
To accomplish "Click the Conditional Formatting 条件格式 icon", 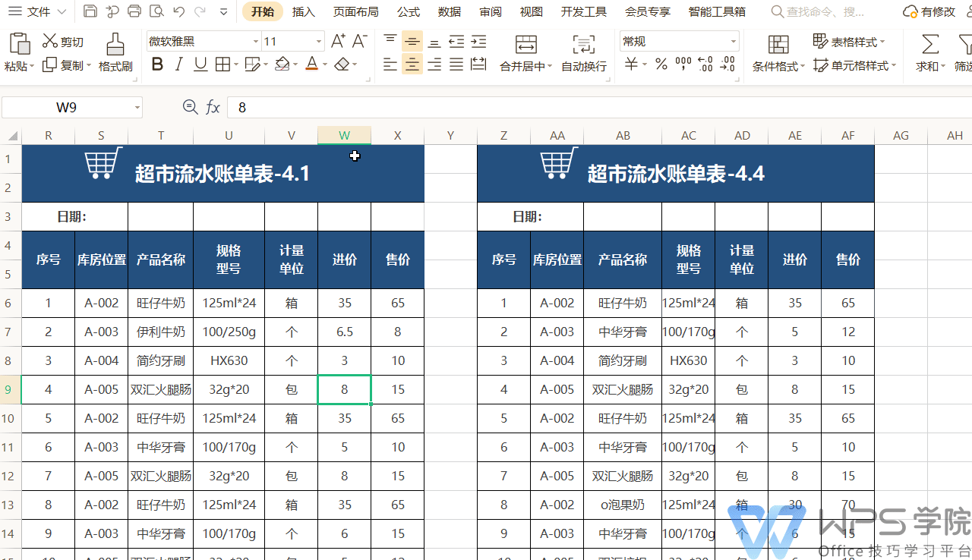I will click(778, 44).
